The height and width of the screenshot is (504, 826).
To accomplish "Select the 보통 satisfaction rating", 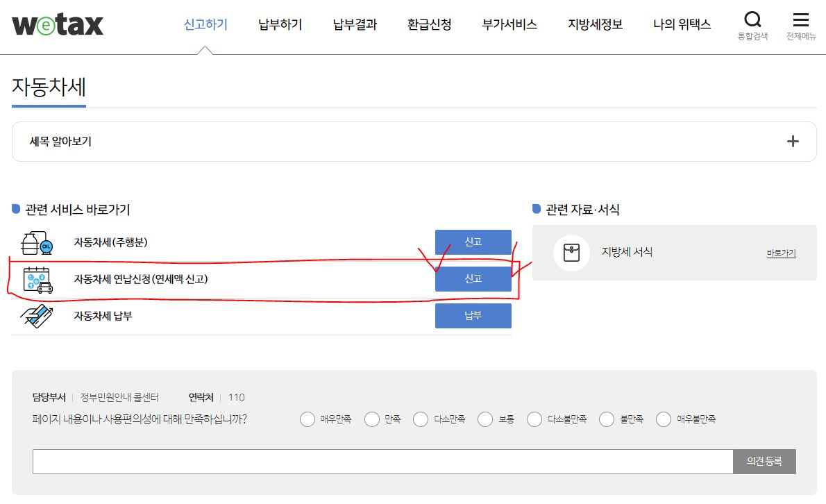I will (x=485, y=419).
